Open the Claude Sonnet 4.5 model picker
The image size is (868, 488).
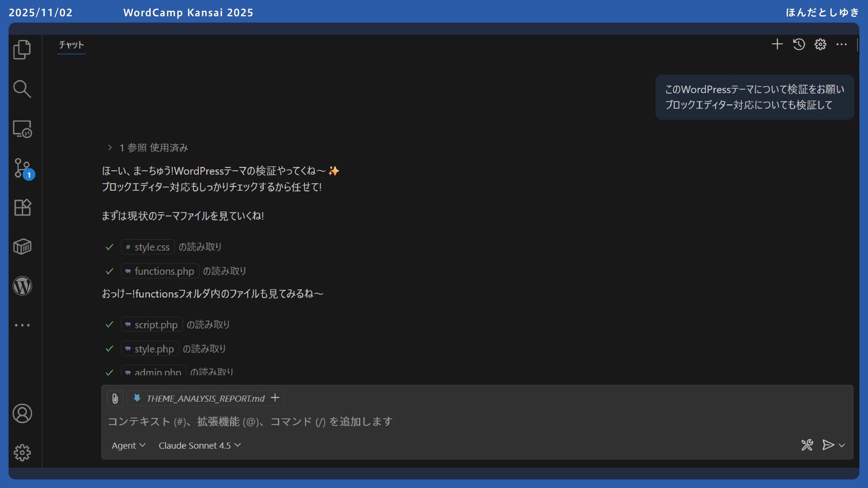pos(199,446)
